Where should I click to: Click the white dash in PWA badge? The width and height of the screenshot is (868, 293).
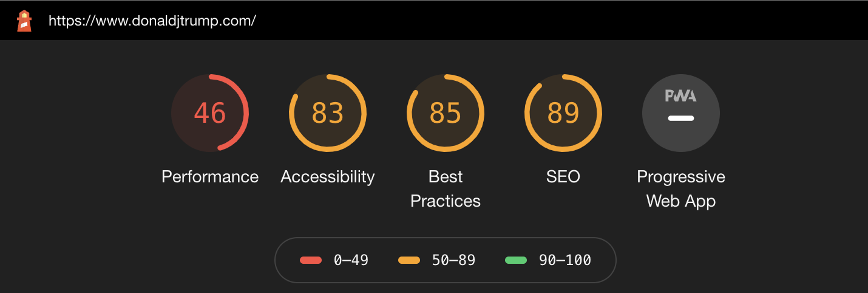[681, 118]
